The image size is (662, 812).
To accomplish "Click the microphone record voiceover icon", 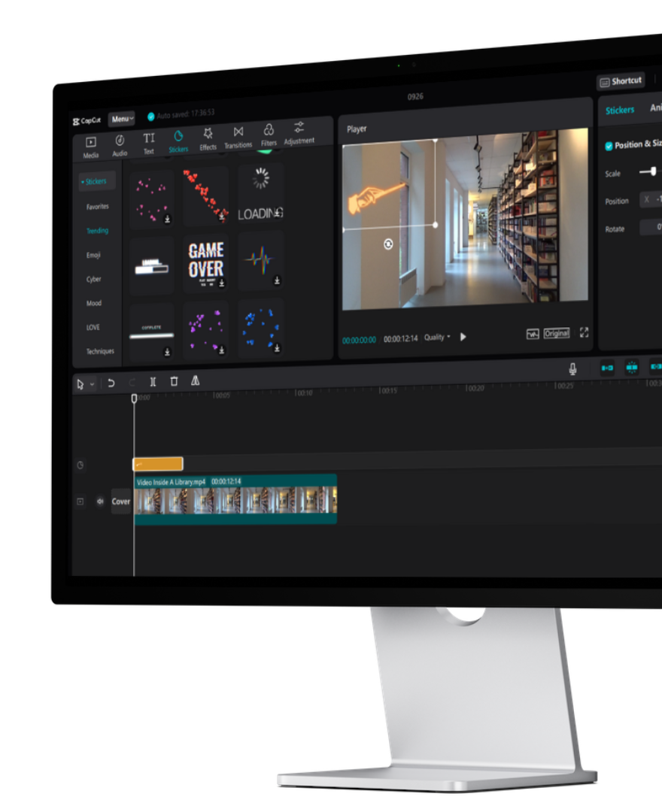I will tap(572, 368).
